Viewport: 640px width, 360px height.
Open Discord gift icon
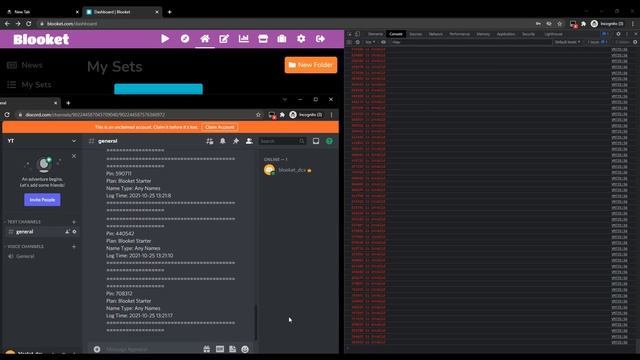tap(207, 349)
